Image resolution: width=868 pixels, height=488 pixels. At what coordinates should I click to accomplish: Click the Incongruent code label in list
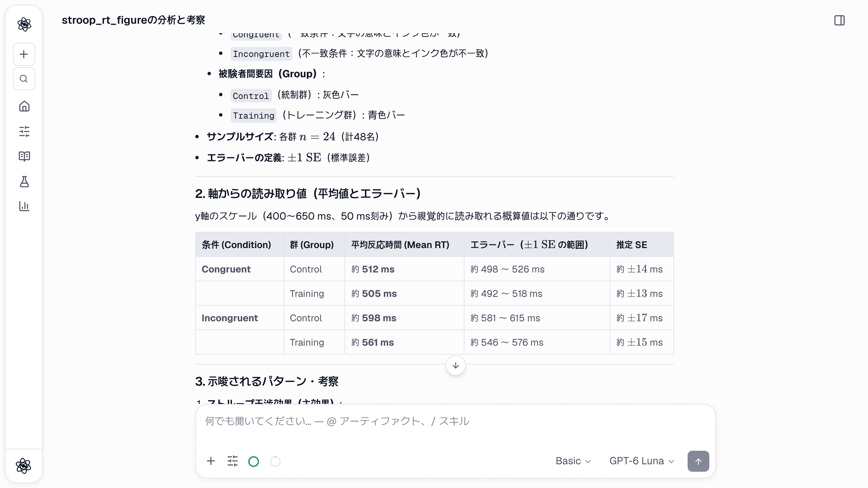(x=261, y=54)
